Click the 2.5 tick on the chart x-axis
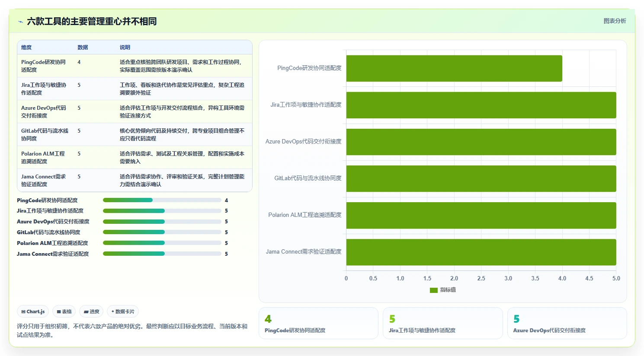Image resolution: width=644 pixels, height=356 pixels. (x=481, y=278)
